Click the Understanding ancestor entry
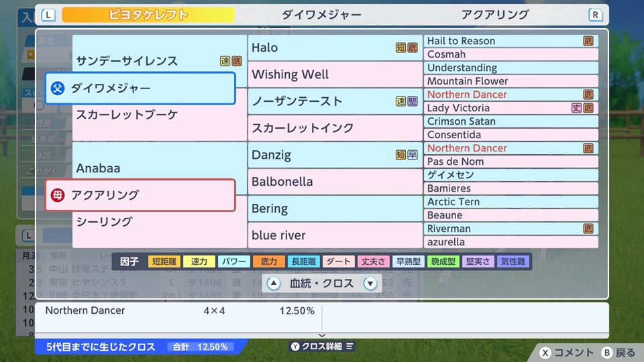This screenshot has width=644, height=362. coord(511,68)
